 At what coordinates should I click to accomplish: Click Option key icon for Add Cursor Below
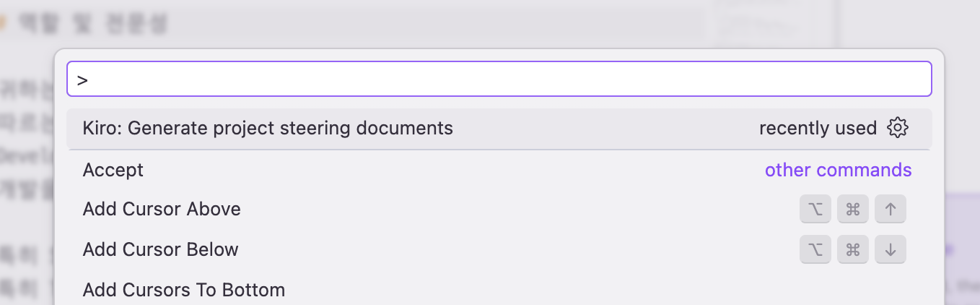(x=815, y=250)
